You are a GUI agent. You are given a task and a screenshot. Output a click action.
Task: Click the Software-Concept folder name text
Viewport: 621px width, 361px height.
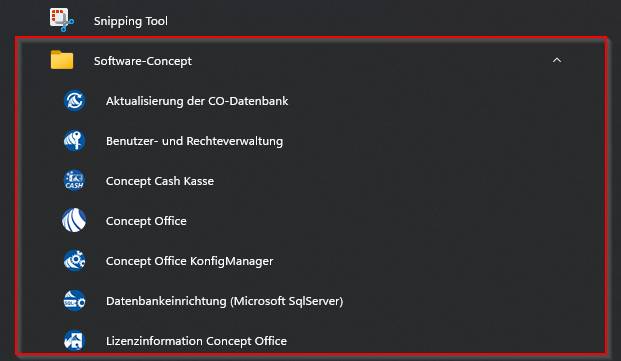143,61
